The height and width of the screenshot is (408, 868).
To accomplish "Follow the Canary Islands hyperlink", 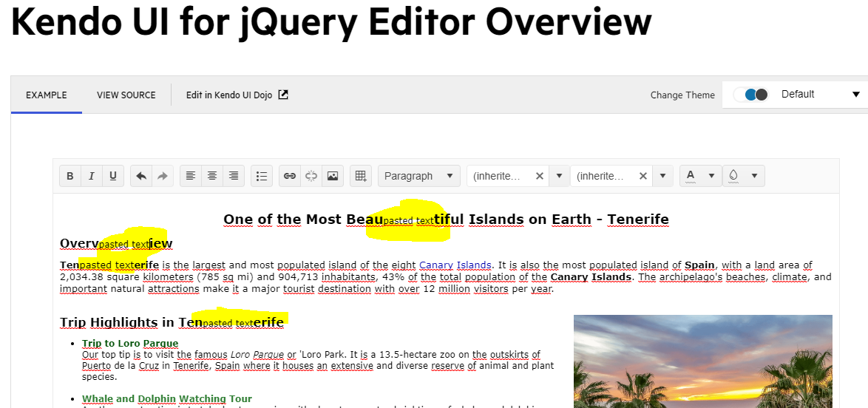I will pyautogui.click(x=455, y=265).
